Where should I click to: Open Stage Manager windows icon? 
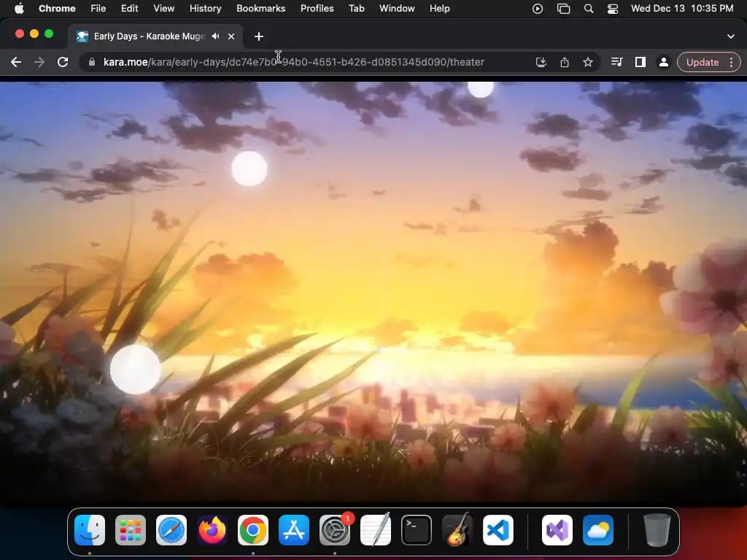coord(564,9)
